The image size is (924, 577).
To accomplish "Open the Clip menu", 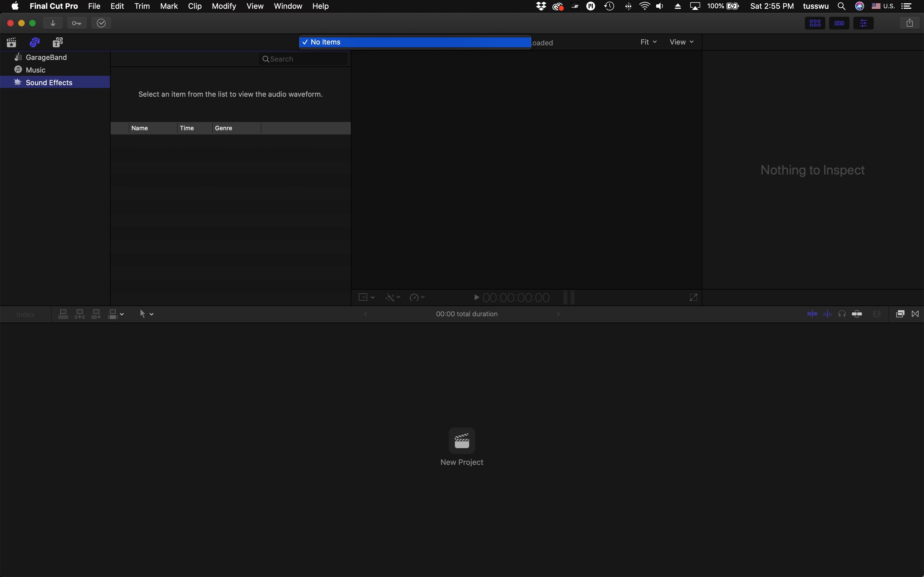I will (x=195, y=6).
